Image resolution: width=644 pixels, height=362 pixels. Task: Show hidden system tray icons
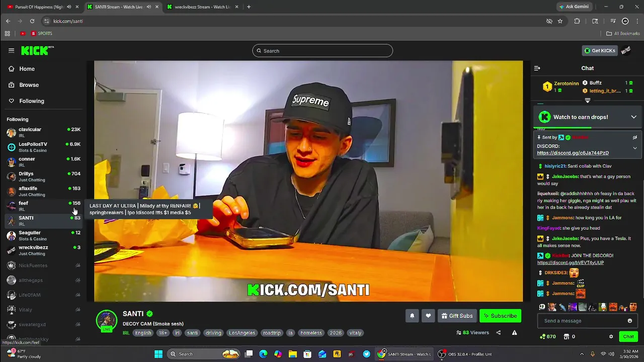582,354
